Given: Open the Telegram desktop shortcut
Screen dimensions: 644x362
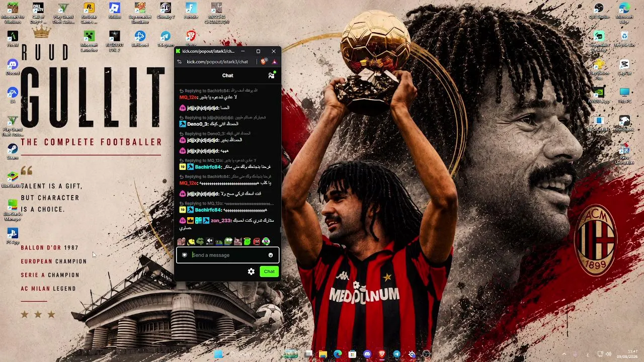Looking at the screenshot, I should coord(166,39).
